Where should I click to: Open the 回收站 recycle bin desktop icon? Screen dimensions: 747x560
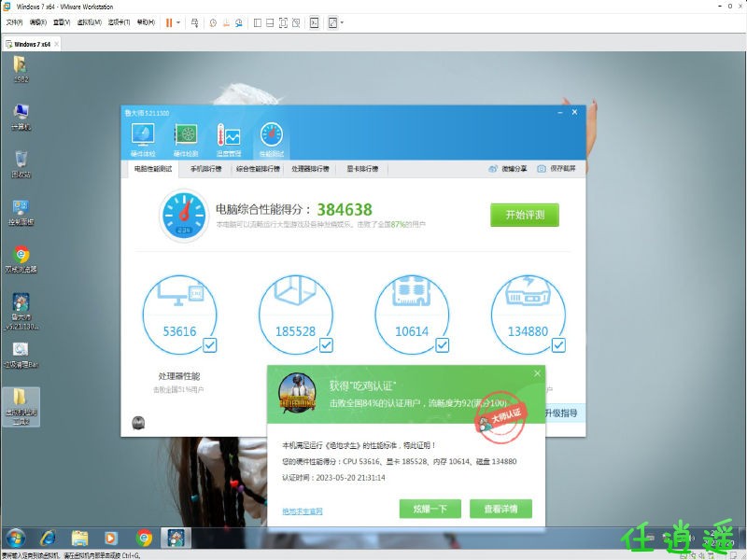(x=21, y=164)
